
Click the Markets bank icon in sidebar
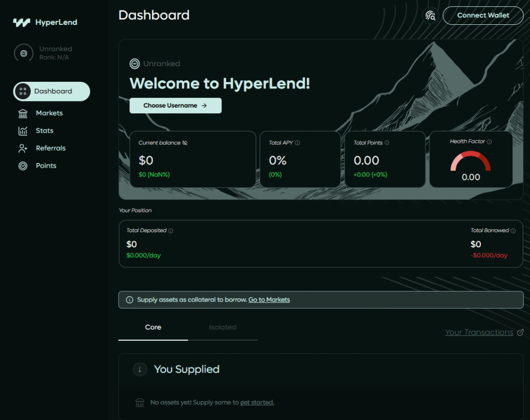[23, 113]
